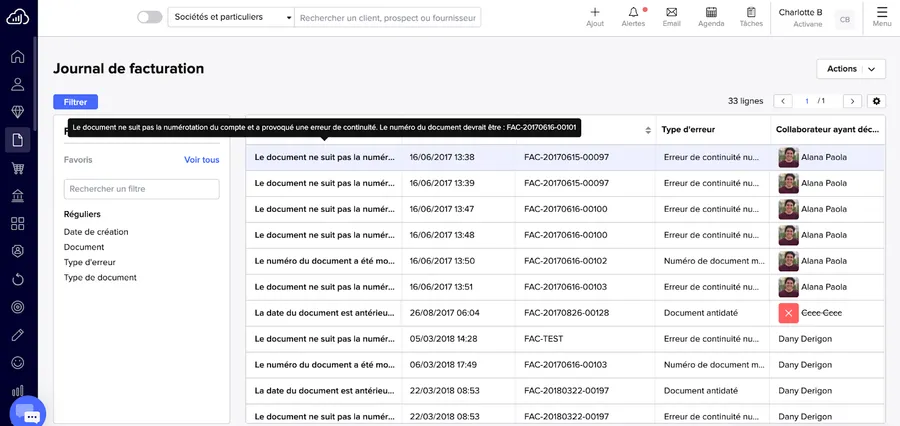Screen dimensions: 900x426
Task: Open the Tâches clipboard icon
Action: 751,17
